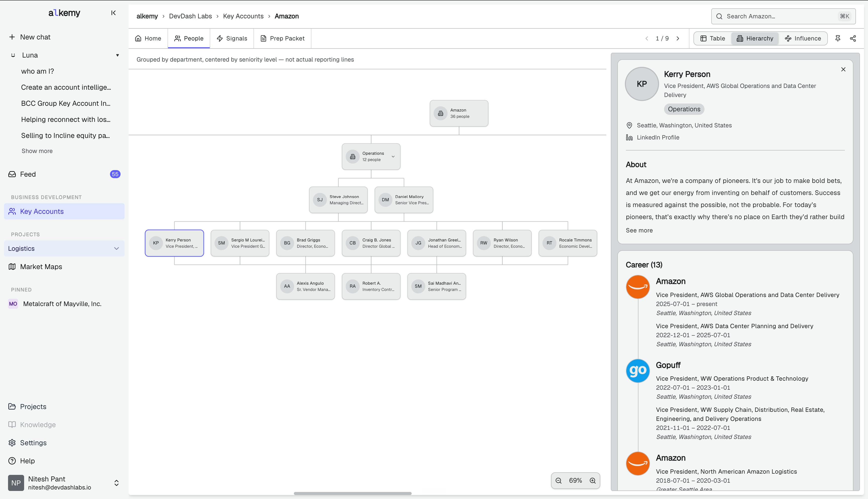Open BCC Group Key Account chat
The height and width of the screenshot is (499, 868).
[66, 104]
